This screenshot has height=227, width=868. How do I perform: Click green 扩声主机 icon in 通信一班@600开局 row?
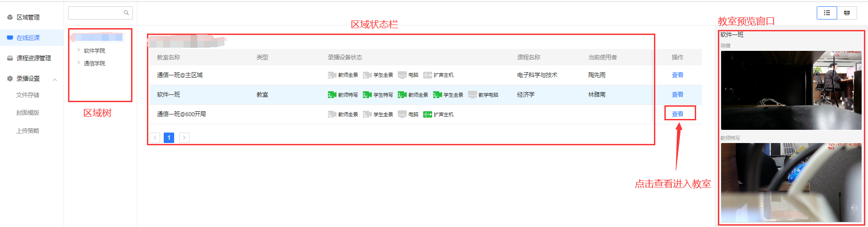click(x=427, y=114)
